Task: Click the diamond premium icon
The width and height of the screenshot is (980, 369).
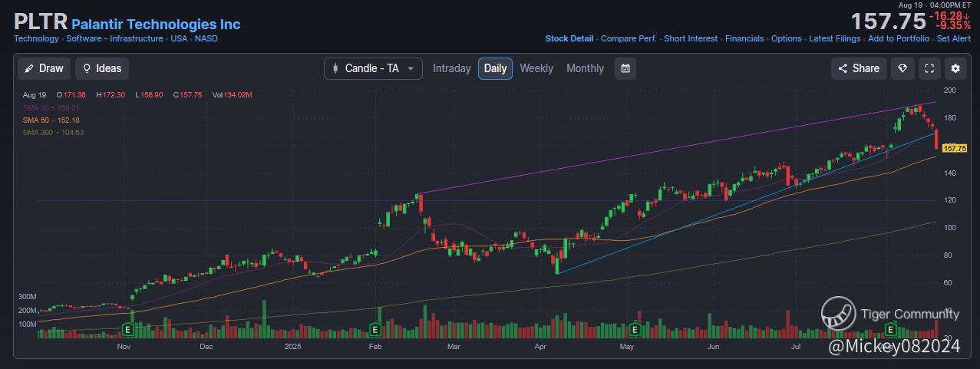Action: point(902,68)
